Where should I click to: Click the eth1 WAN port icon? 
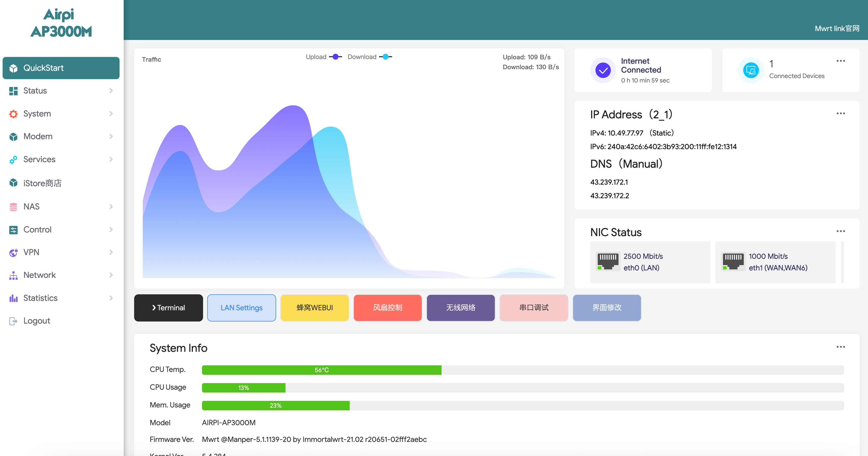point(733,261)
